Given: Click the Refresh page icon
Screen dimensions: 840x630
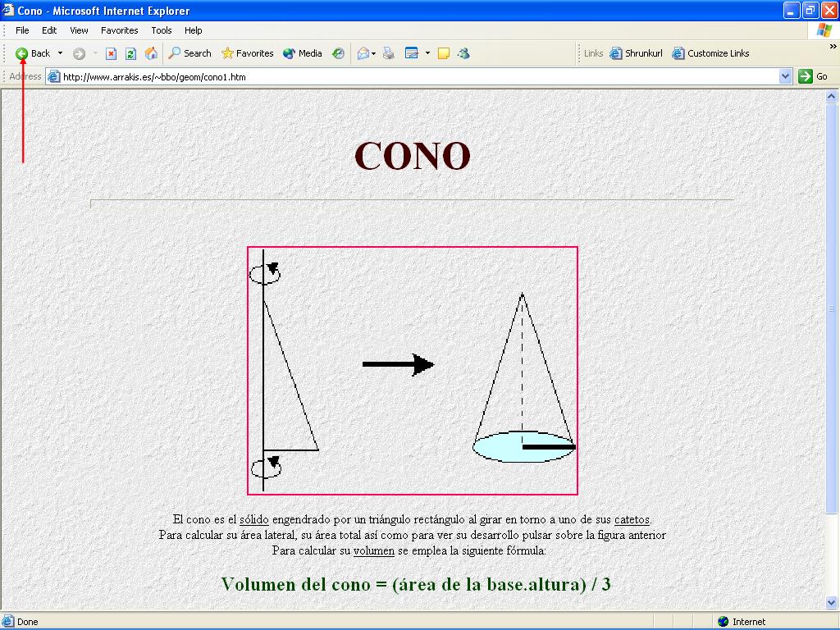Looking at the screenshot, I should [x=130, y=53].
